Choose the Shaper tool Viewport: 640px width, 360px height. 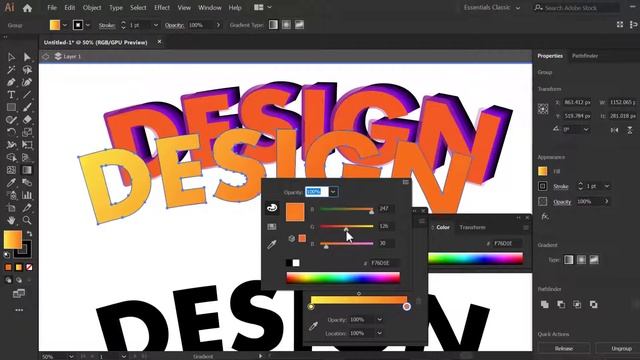point(11,120)
